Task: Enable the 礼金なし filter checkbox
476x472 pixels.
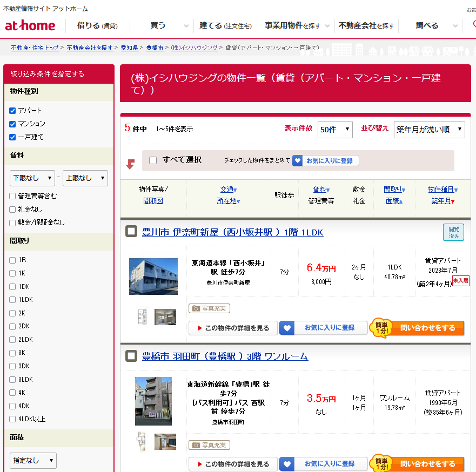Action: tap(12, 209)
